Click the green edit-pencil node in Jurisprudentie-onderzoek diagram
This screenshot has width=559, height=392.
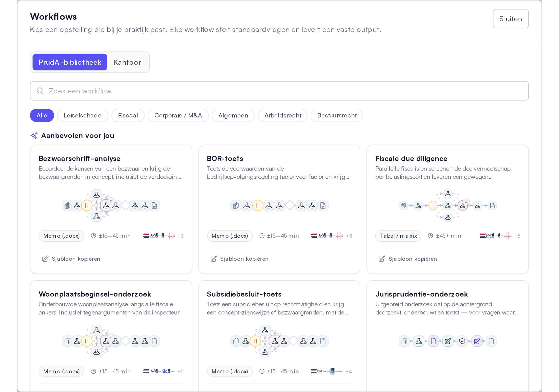[448, 341]
